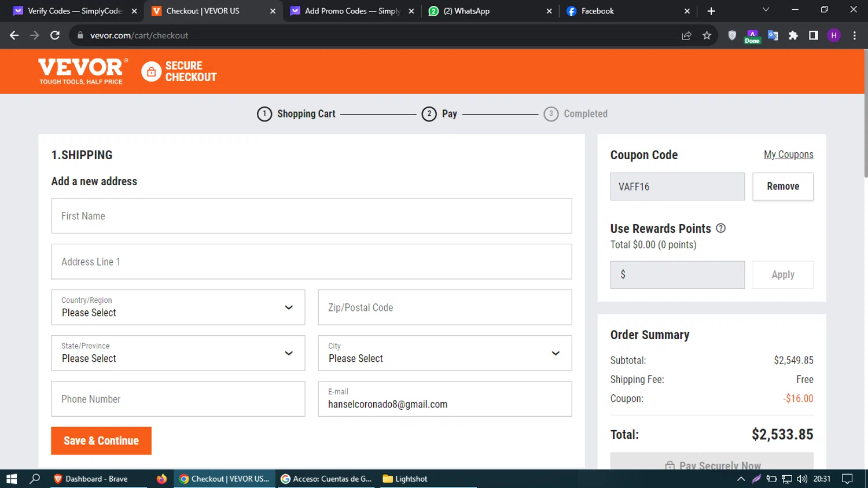Click the VEVOR logo
Viewport: 868px width, 488px height.
click(83, 71)
